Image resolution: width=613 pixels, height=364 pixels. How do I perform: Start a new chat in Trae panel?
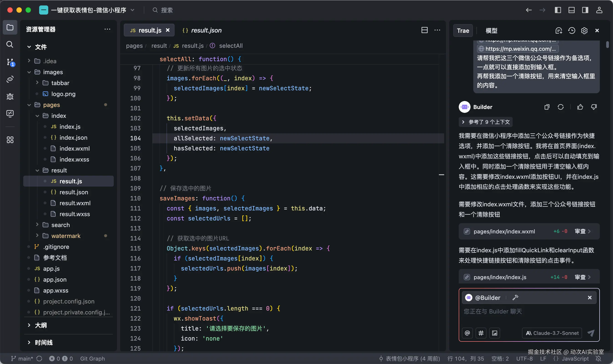point(559,31)
